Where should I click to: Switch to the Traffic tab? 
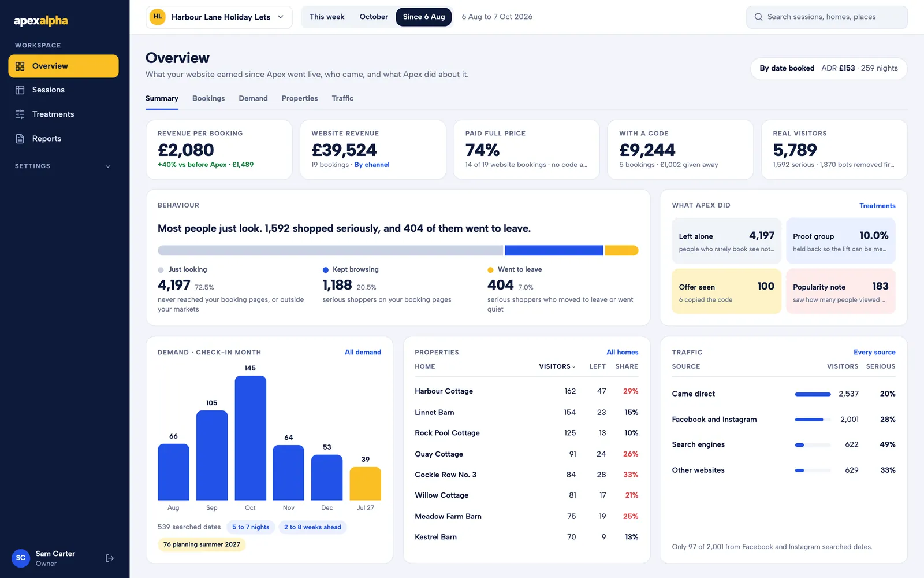coord(342,98)
